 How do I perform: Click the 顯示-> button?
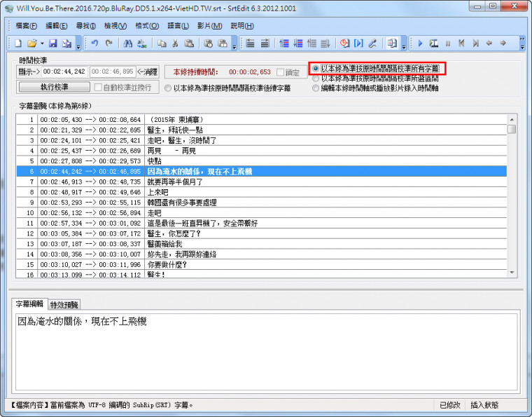(29, 71)
